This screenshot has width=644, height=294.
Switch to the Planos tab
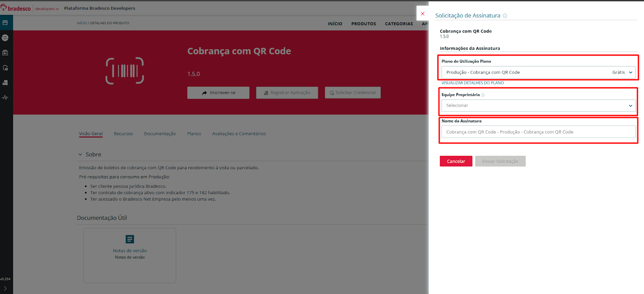(194, 134)
